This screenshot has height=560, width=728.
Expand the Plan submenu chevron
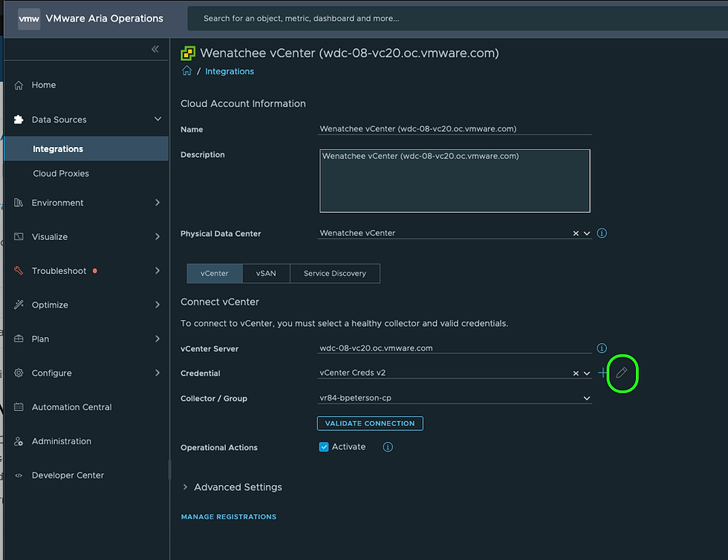[157, 339]
